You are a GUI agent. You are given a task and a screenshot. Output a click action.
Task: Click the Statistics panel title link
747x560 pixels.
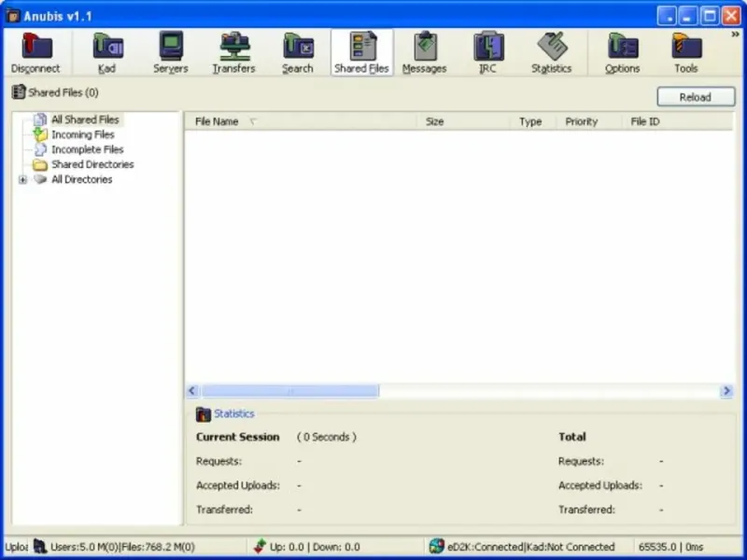click(234, 413)
